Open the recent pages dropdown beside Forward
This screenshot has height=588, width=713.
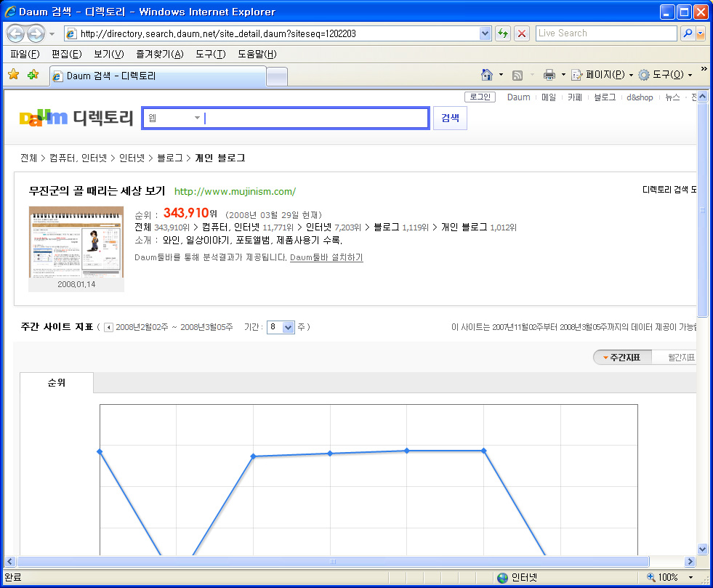pos(52,33)
